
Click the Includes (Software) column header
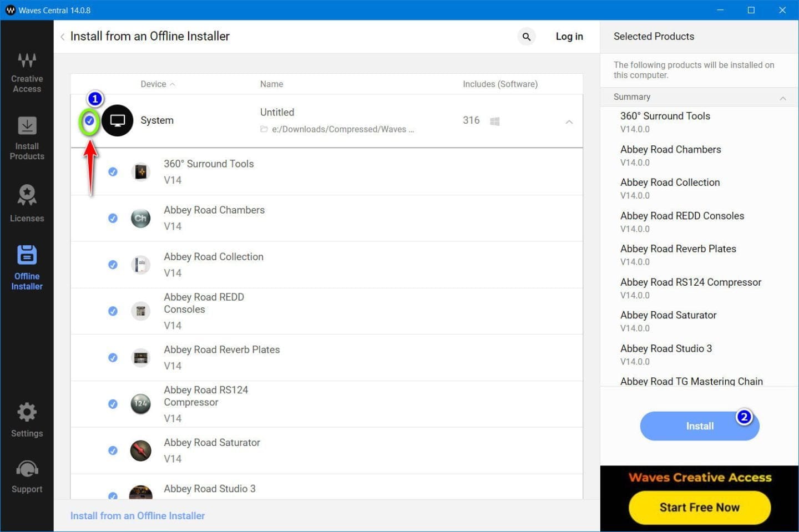(500, 84)
